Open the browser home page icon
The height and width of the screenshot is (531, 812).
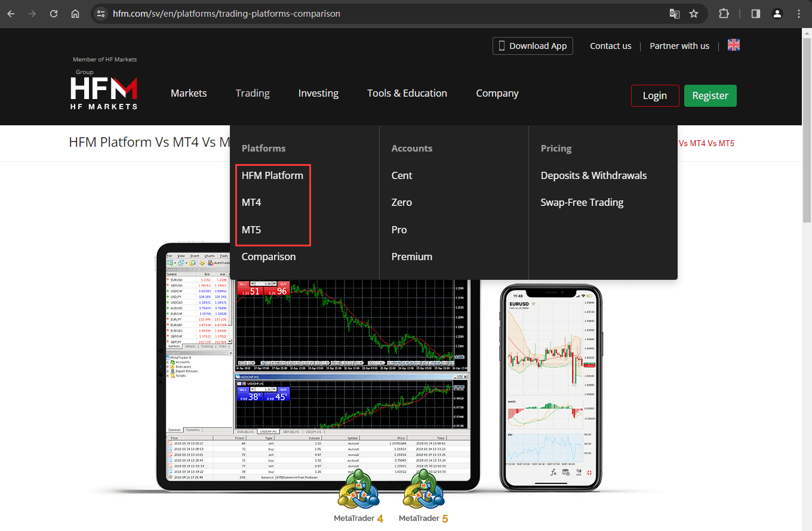(x=75, y=13)
